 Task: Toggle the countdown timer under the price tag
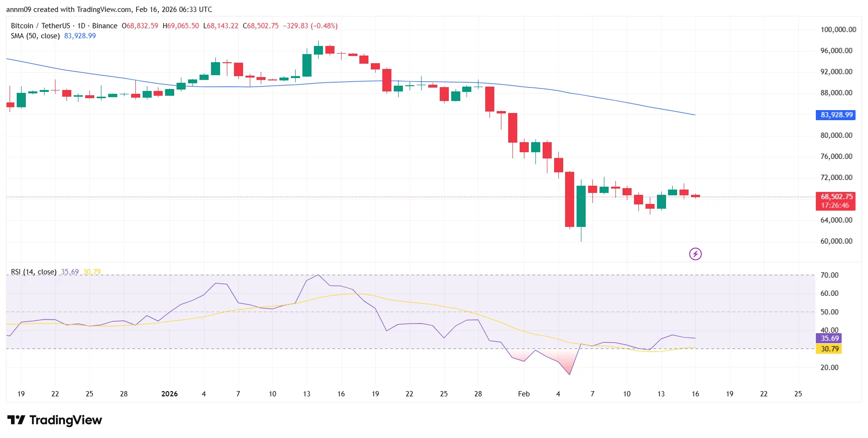(x=835, y=204)
